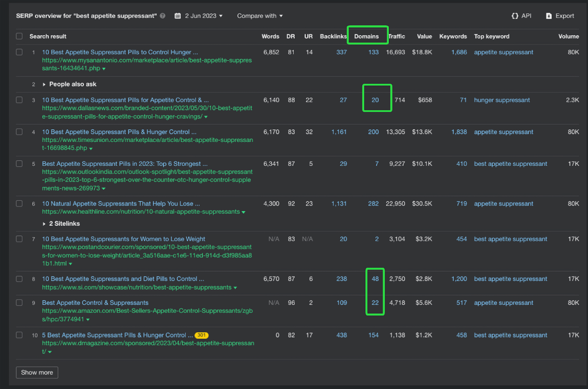Screen dimensions: 588x389
Task: Check the box for the si.com result
Action: click(x=19, y=279)
